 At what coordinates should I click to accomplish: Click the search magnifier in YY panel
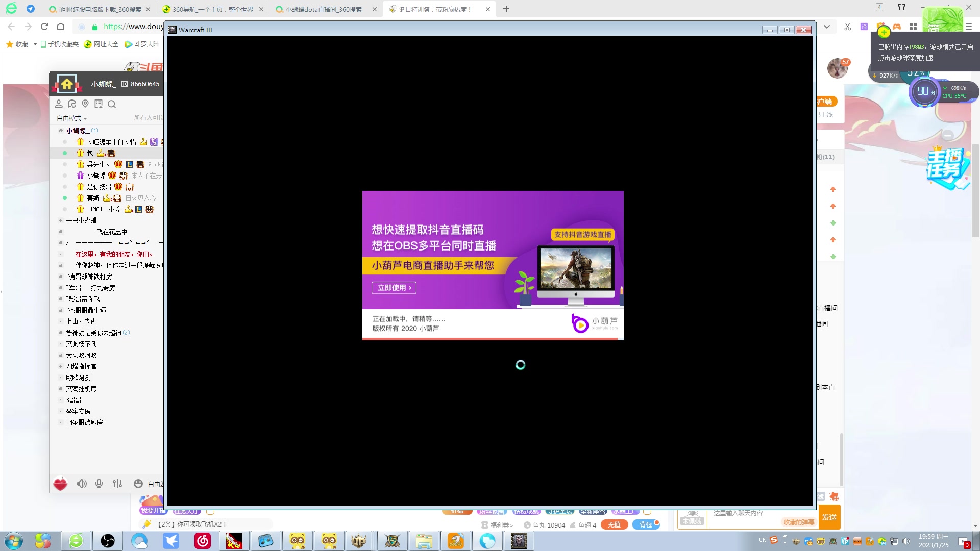click(x=112, y=104)
